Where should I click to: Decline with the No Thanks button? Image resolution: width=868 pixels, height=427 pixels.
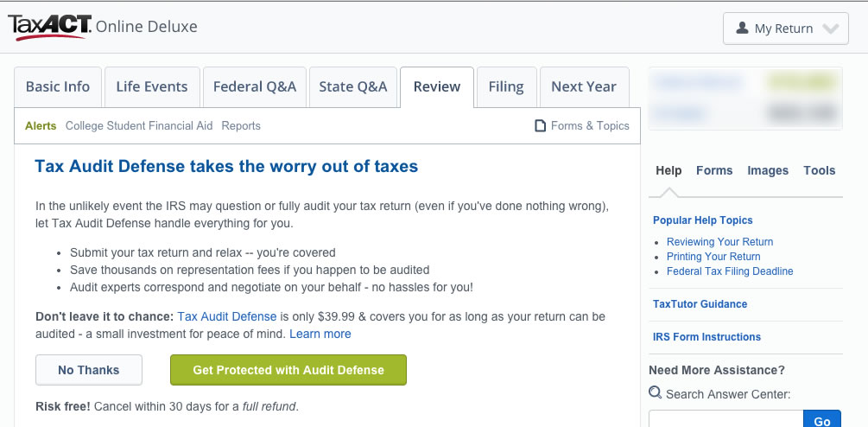89,370
